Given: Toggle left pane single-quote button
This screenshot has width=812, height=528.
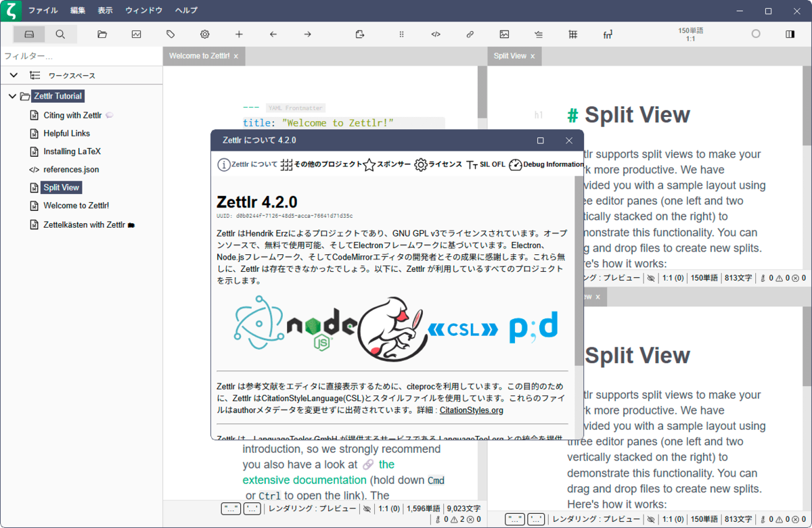Looking at the screenshot, I should point(253,509).
